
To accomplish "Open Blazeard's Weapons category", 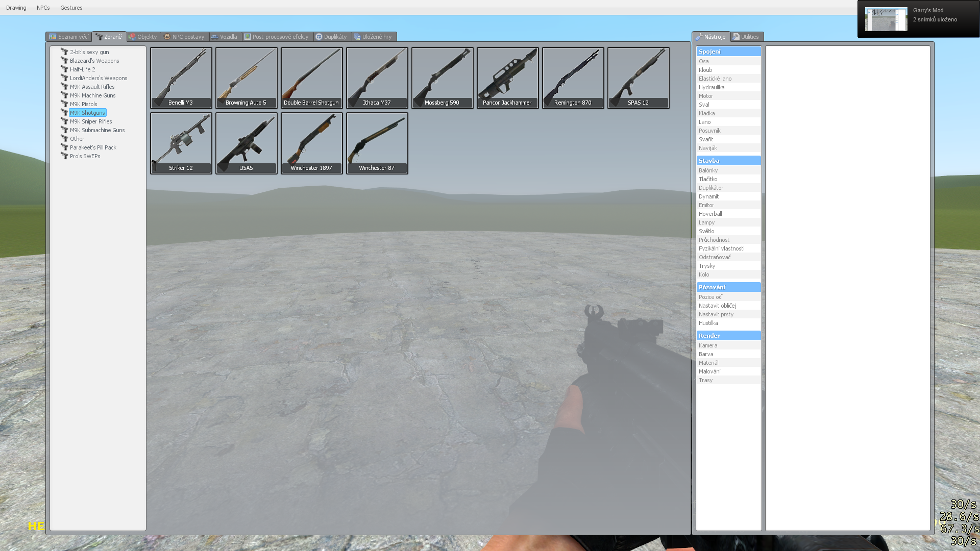I will [94, 61].
